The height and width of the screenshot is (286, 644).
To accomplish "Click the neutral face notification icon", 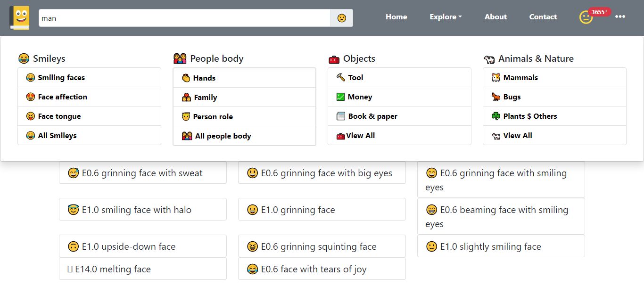I will point(586,18).
